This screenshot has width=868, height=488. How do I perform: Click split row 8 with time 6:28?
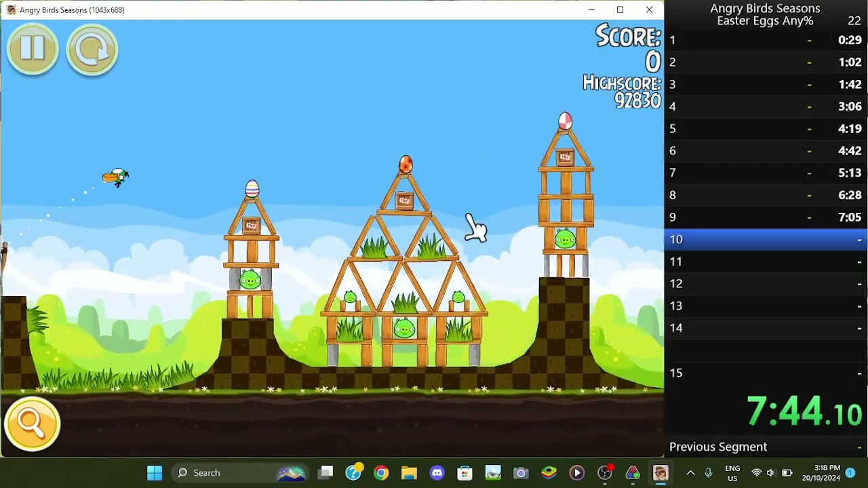pos(766,195)
